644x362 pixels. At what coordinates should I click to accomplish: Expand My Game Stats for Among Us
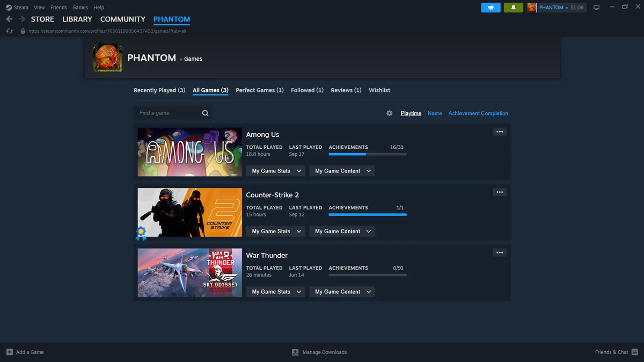[276, 171]
